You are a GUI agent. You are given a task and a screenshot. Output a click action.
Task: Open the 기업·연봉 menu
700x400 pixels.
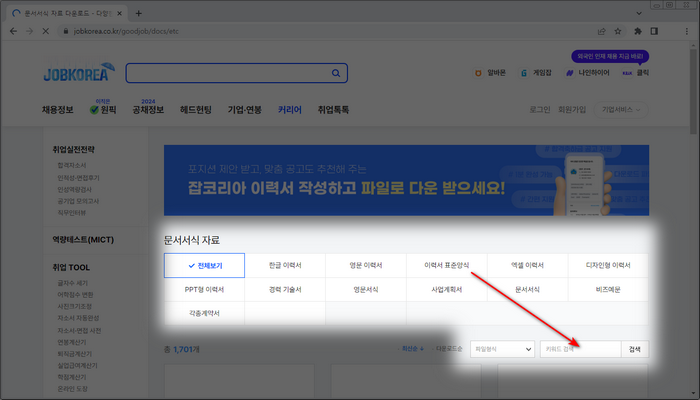245,110
